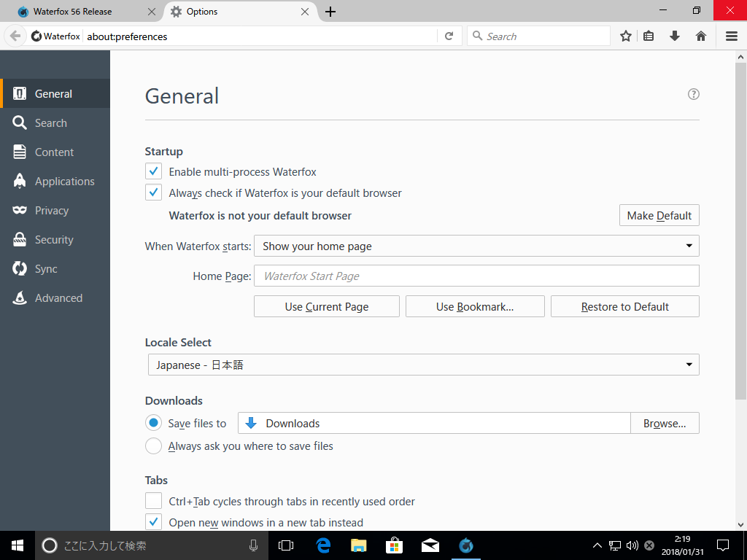The height and width of the screenshot is (560, 747).
Task: Open Privacy preferences category
Action: click(55, 211)
